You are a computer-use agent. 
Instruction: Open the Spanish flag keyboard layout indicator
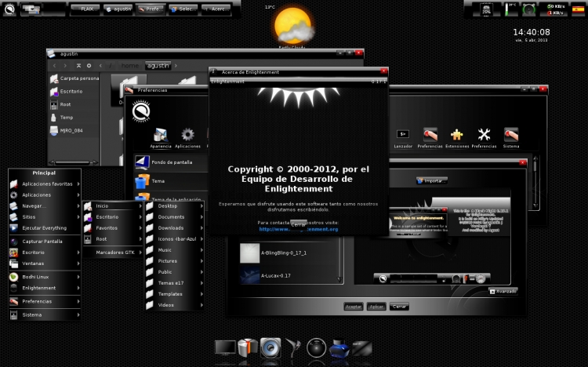[578, 9]
